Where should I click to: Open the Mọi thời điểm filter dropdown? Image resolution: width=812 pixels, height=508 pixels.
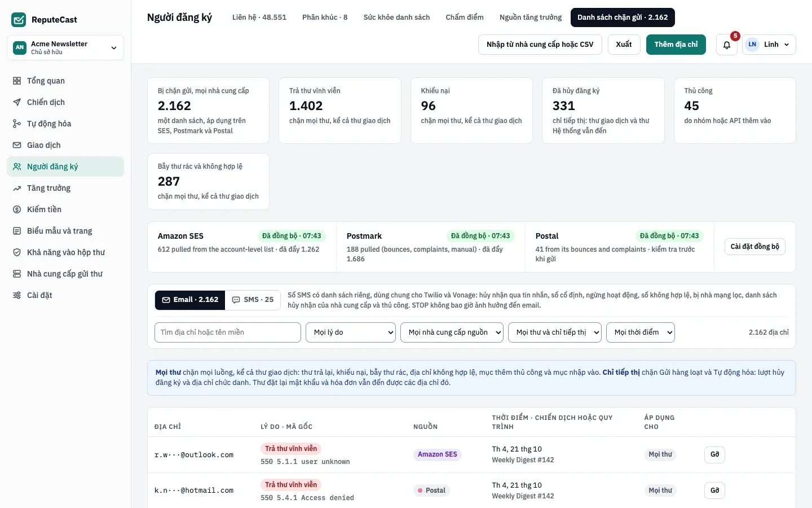pos(641,332)
